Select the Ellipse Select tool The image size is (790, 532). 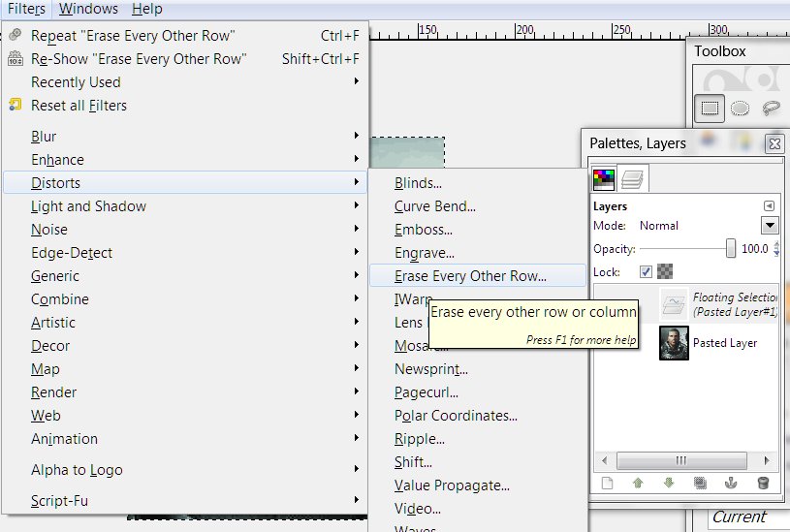coord(740,108)
